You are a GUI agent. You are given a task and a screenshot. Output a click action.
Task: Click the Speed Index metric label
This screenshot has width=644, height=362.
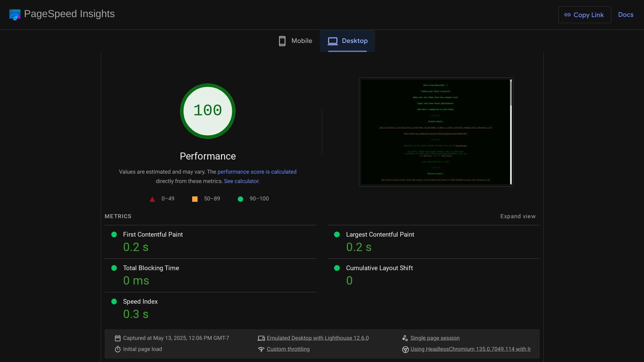point(140,302)
